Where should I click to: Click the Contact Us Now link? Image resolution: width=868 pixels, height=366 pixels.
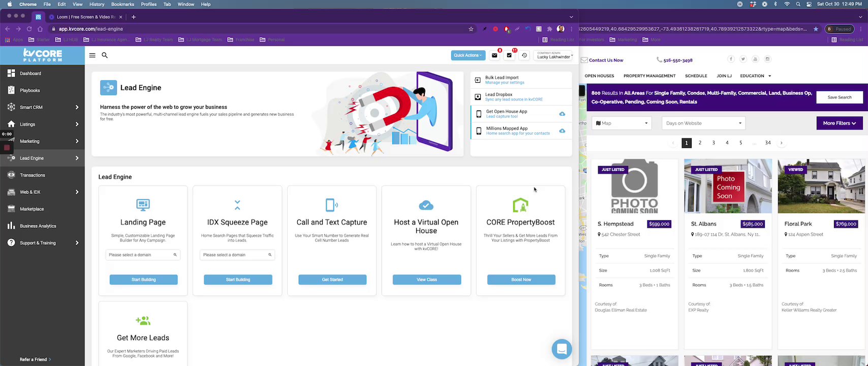(x=606, y=60)
